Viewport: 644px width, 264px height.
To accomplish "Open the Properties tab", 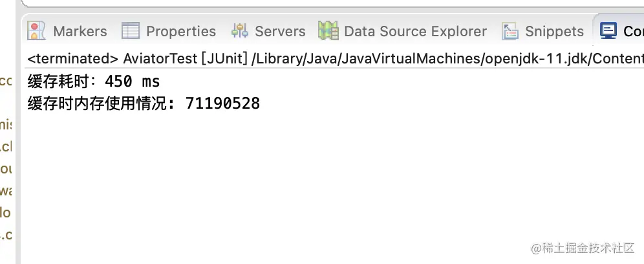I will click(x=181, y=31).
